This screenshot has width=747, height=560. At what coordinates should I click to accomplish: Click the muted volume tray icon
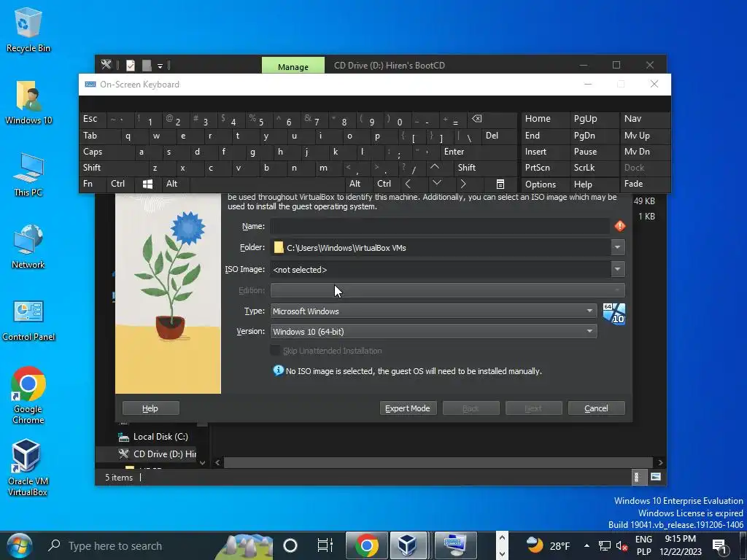pos(622,546)
